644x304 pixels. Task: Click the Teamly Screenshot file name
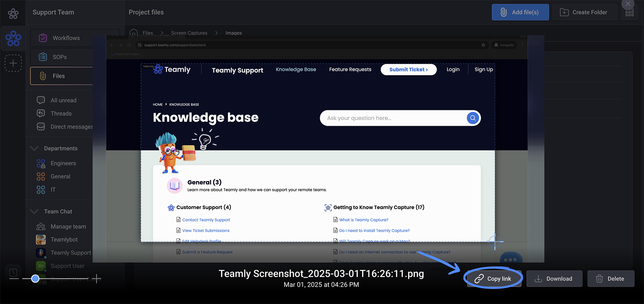(x=321, y=274)
